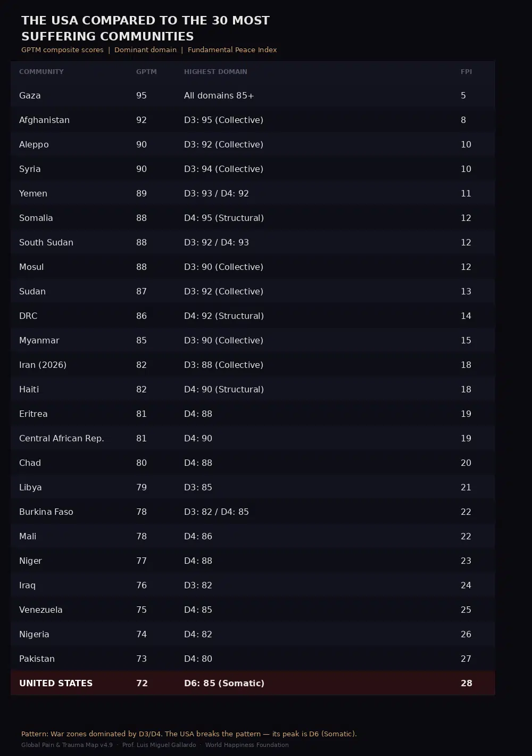Select the highlighted UNITED STATES row label

click(x=56, y=684)
